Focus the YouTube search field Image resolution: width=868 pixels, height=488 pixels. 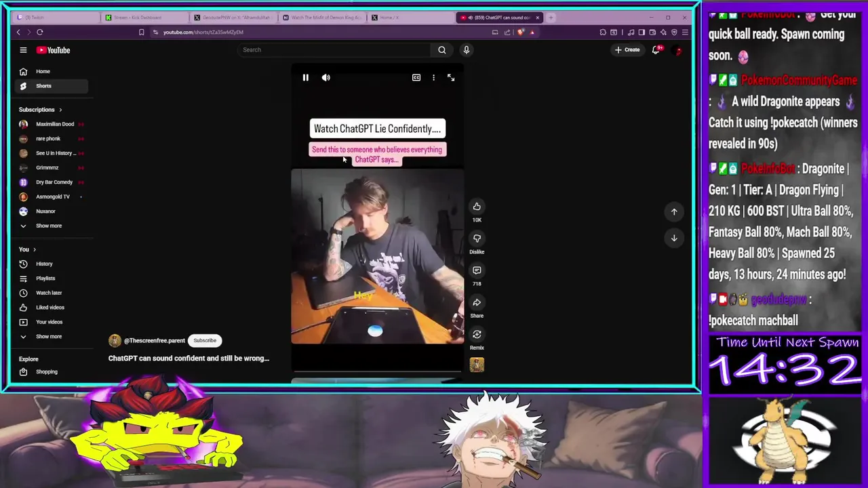(334, 49)
